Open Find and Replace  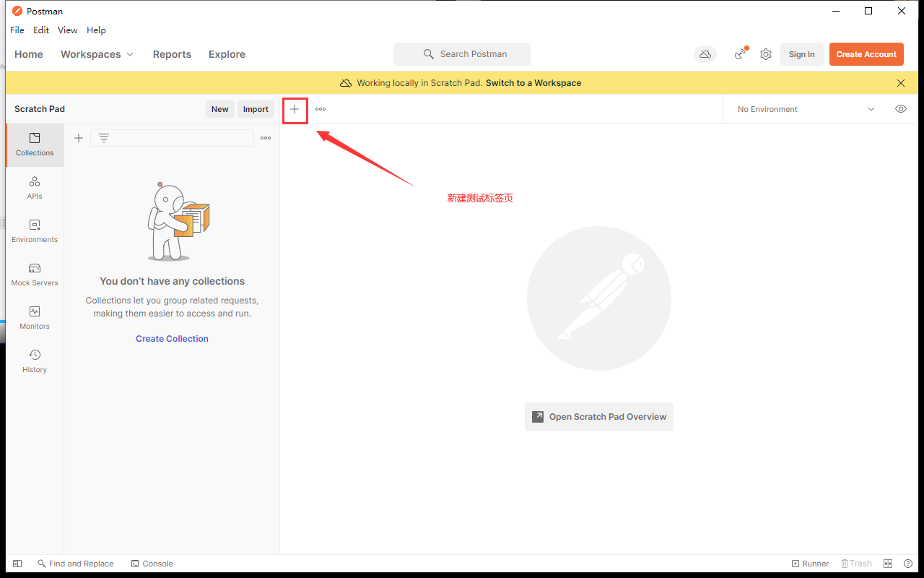[76, 564]
